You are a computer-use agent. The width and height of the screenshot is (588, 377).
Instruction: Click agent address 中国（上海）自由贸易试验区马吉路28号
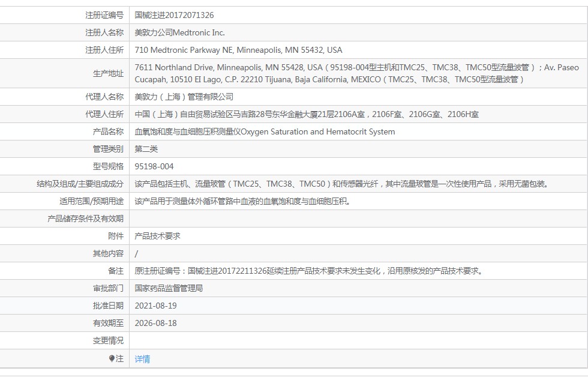click(307, 114)
